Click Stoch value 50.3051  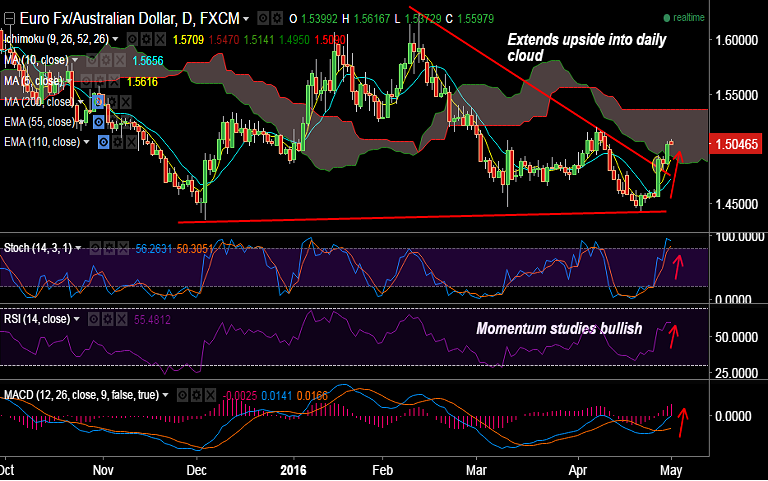194,249
